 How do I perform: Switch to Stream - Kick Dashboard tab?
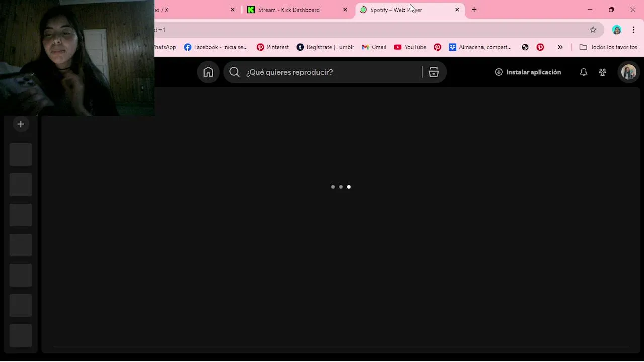tap(297, 10)
